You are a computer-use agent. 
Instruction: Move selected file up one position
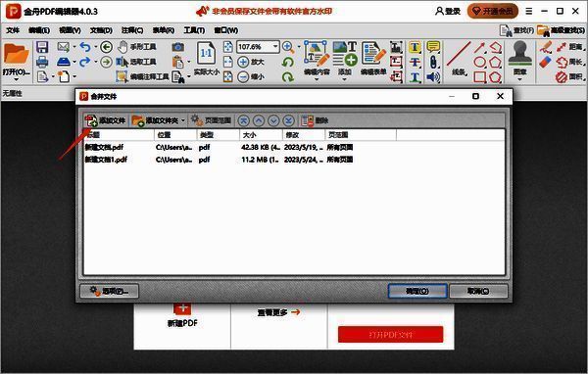point(259,120)
